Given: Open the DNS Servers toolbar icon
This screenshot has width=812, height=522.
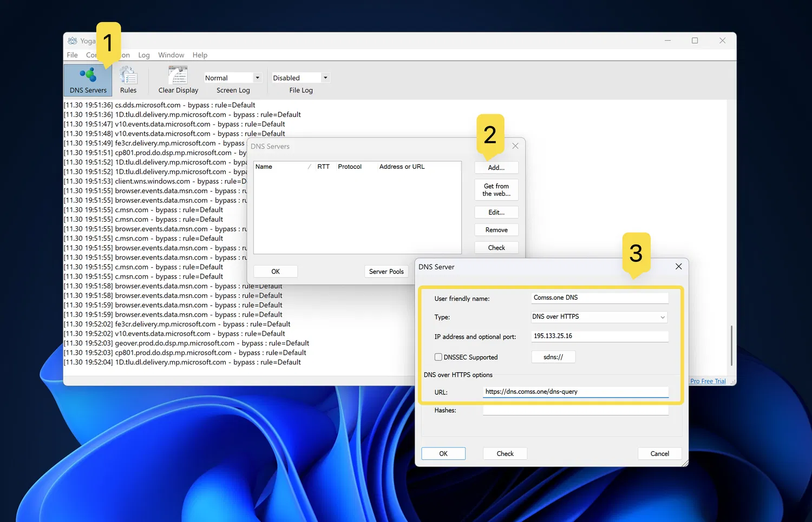Looking at the screenshot, I should (88, 80).
